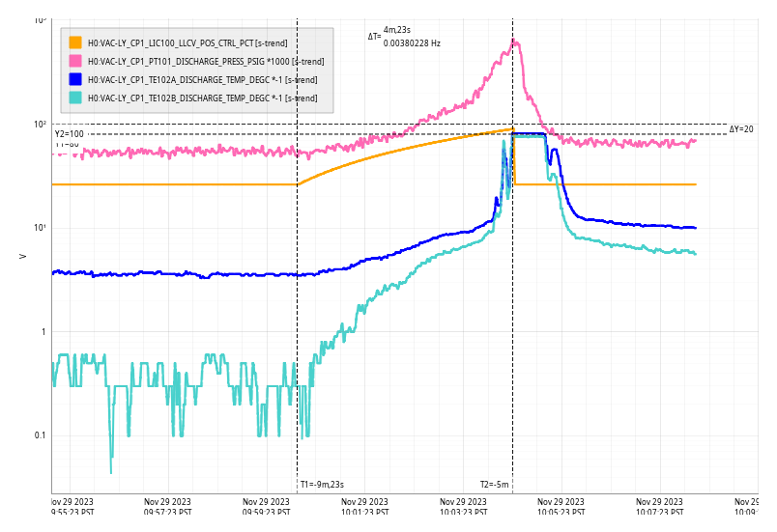This screenshot has height=532, width=777.
Task: Click the T1=-9m,23s cursor label
Action: [x=322, y=485]
